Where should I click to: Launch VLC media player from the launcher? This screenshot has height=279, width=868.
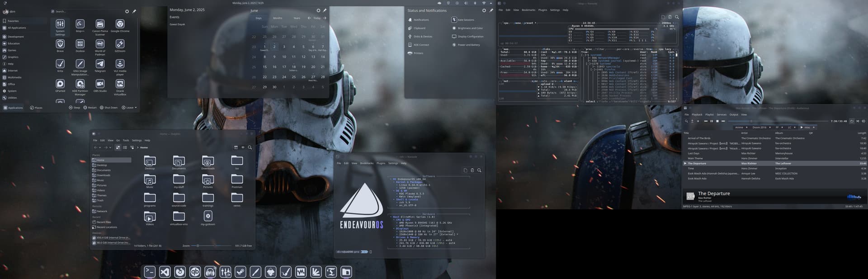click(120, 67)
